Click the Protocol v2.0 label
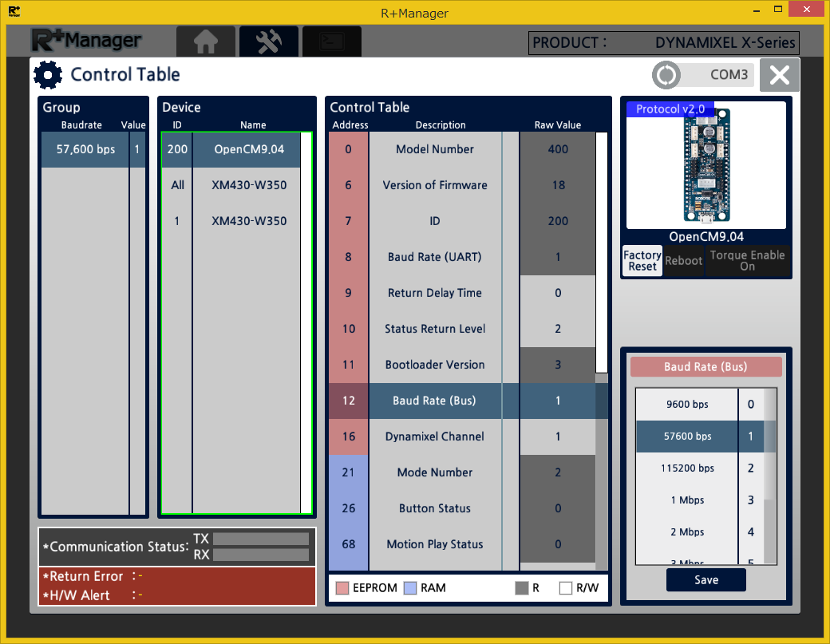The width and height of the screenshot is (830, 644). coord(670,109)
